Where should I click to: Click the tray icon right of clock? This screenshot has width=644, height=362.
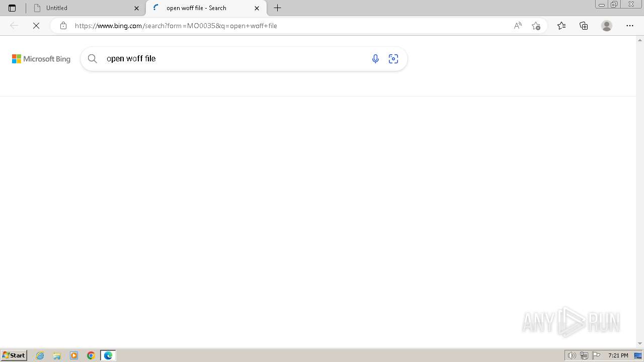[x=638, y=355]
